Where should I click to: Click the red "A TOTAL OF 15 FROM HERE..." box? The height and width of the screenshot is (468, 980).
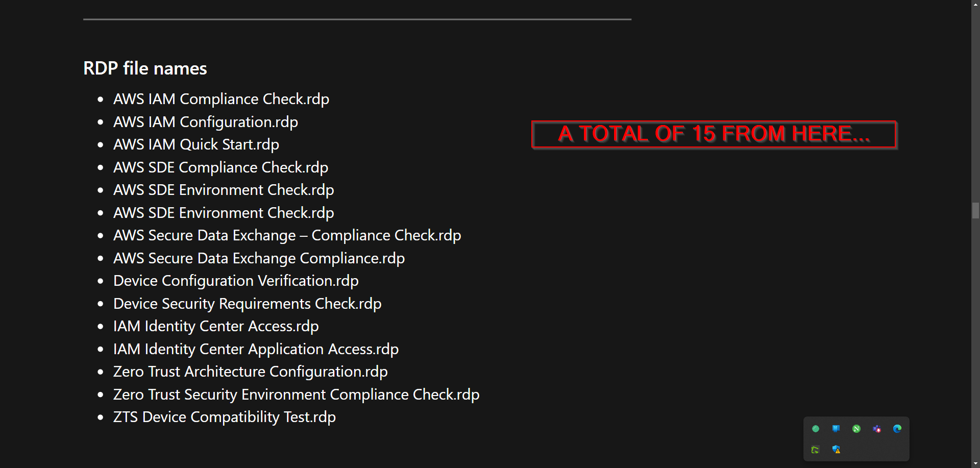click(x=714, y=135)
